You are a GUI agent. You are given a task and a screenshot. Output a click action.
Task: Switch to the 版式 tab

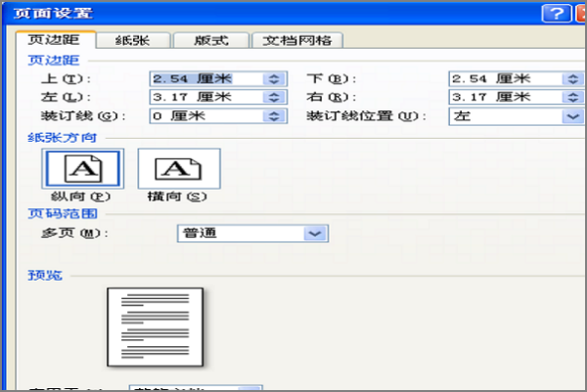coord(208,40)
